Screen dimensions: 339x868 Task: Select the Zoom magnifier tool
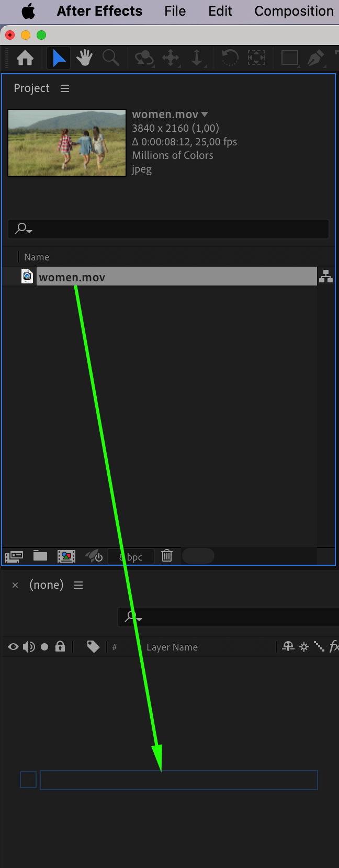pos(110,58)
